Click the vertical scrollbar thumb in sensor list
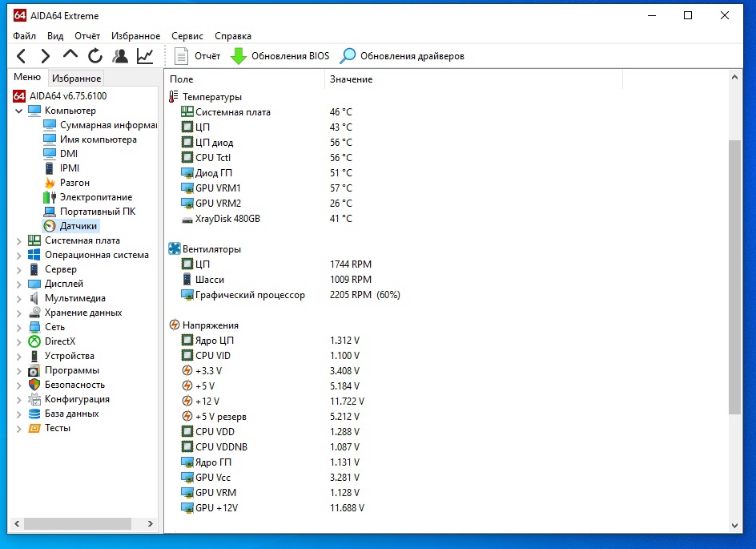This screenshot has height=549, width=756. click(x=734, y=277)
